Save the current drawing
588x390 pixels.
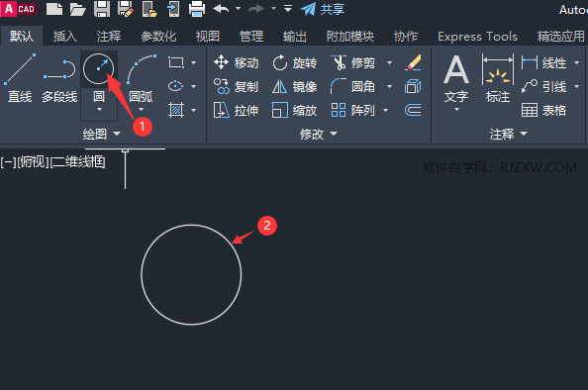click(102, 9)
